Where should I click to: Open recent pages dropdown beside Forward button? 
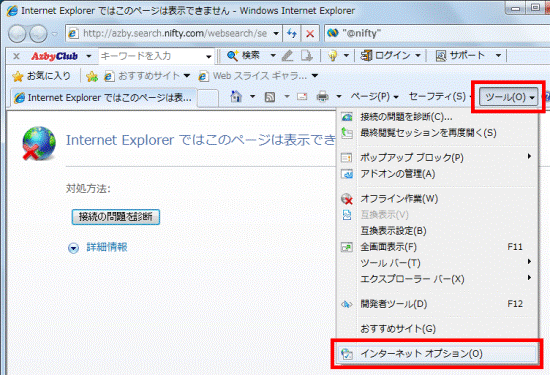click(x=55, y=34)
